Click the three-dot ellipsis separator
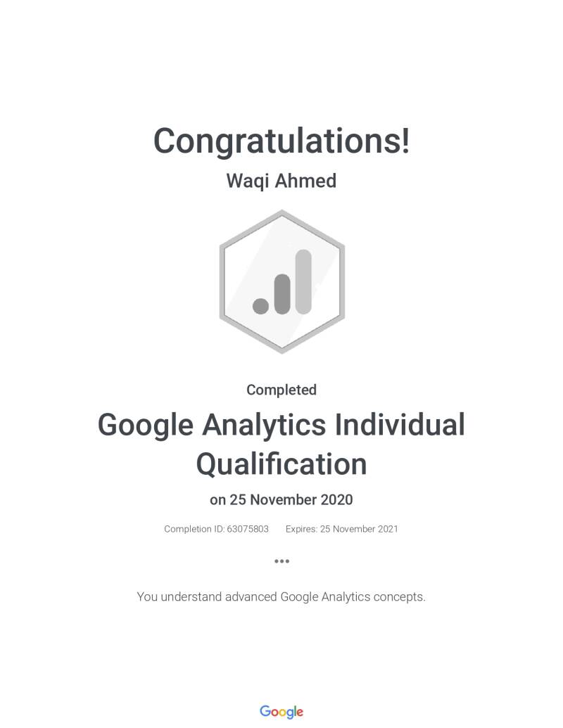Image resolution: width=563 pixels, height=728 pixels. [x=281, y=561]
